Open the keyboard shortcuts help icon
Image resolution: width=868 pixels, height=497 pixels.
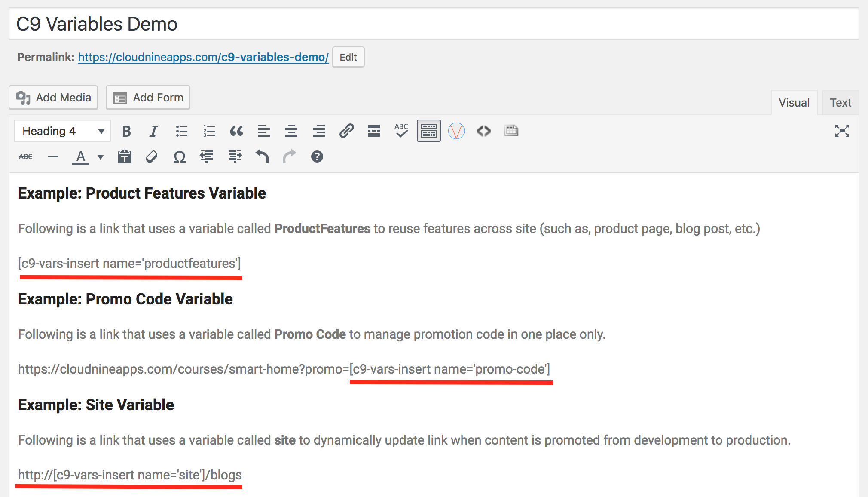pyautogui.click(x=317, y=157)
